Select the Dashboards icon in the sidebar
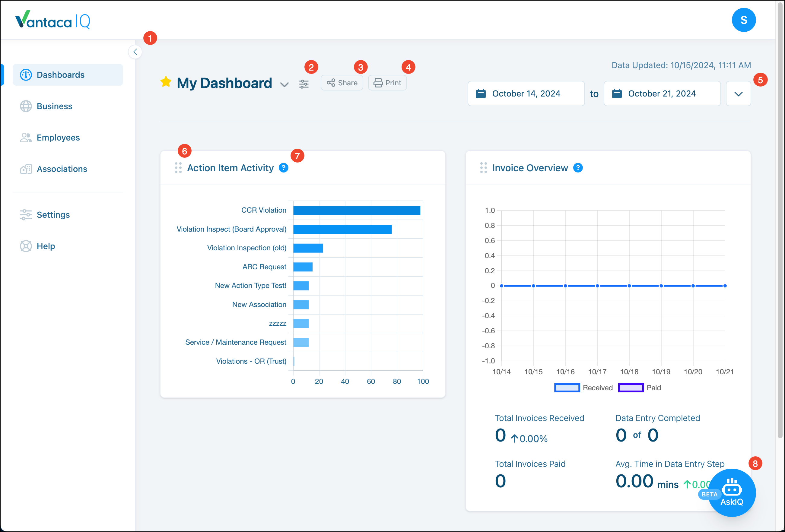The width and height of the screenshot is (785, 532). pyautogui.click(x=26, y=74)
